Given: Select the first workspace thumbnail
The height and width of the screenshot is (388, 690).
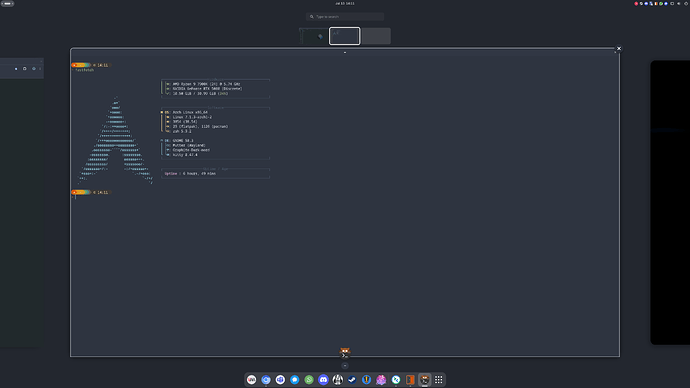Looking at the screenshot, I should tap(314, 36).
